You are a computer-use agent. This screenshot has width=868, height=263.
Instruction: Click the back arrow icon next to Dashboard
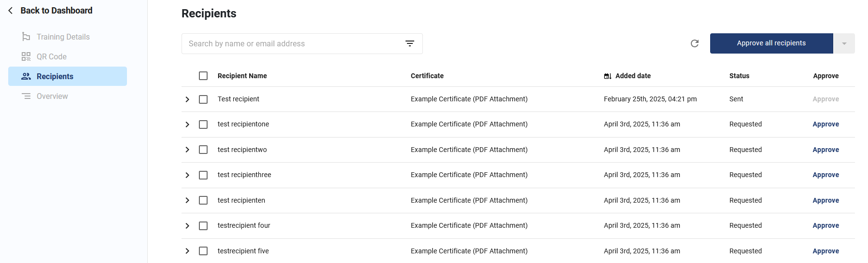click(x=11, y=11)
